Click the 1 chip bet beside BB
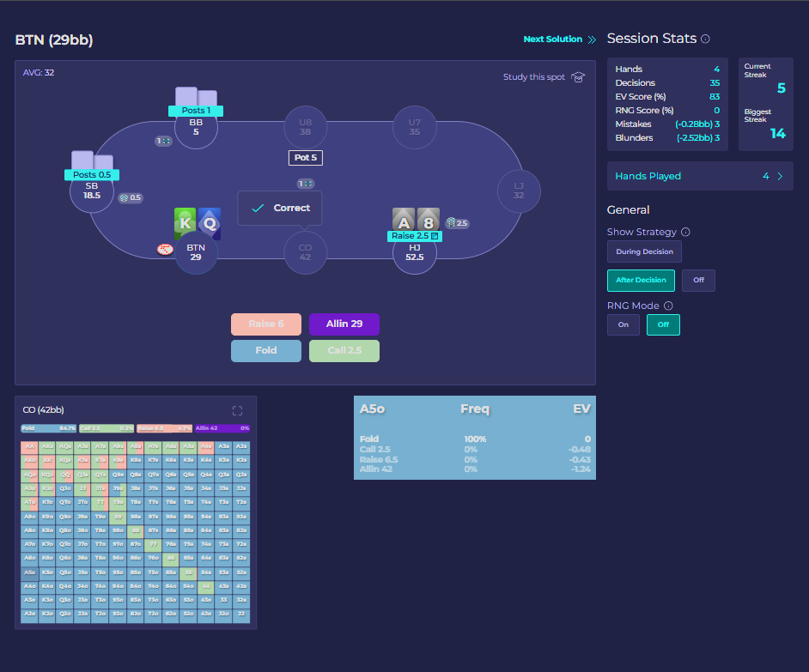The height and width of the screenshot is (672, 809). tap(163, 141)
